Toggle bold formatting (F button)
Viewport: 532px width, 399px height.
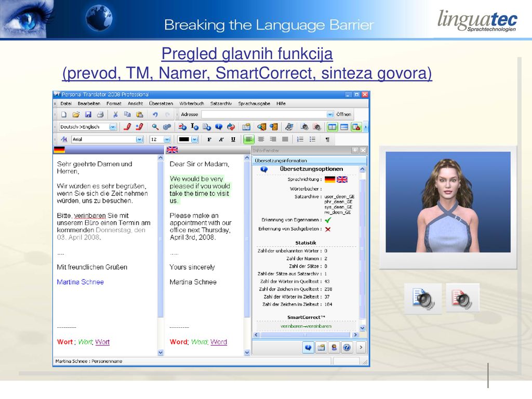[209, 139]
